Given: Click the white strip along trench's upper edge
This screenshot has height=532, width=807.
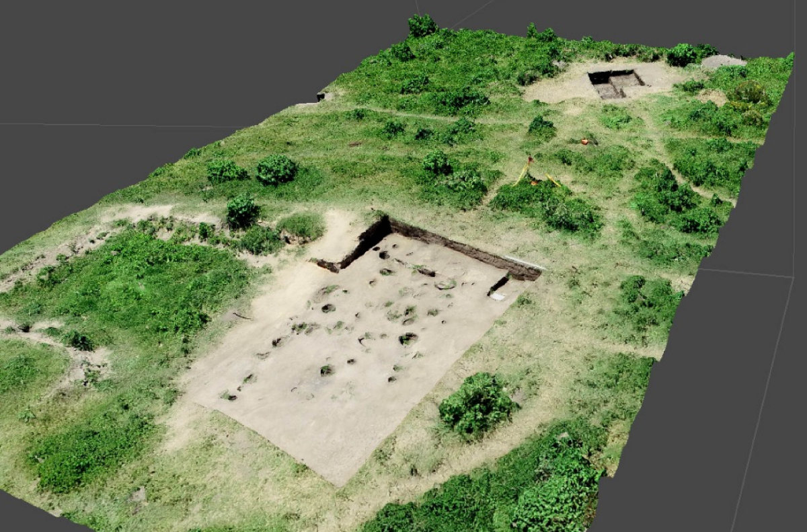Looking at the screenshot, I should [x=523, y=262].
